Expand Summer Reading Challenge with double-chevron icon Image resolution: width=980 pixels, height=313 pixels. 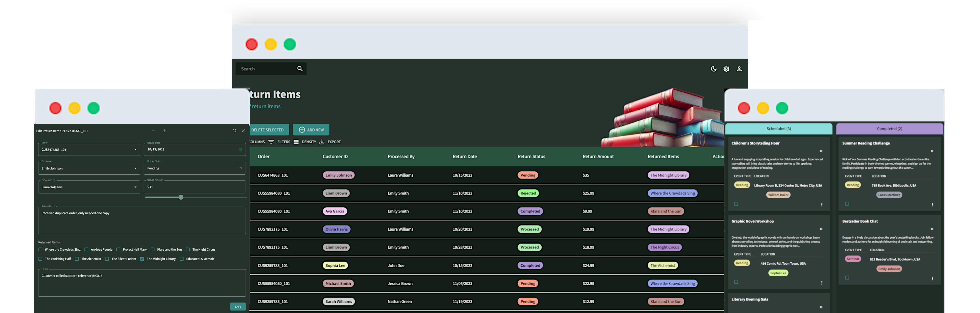point(932,151)
